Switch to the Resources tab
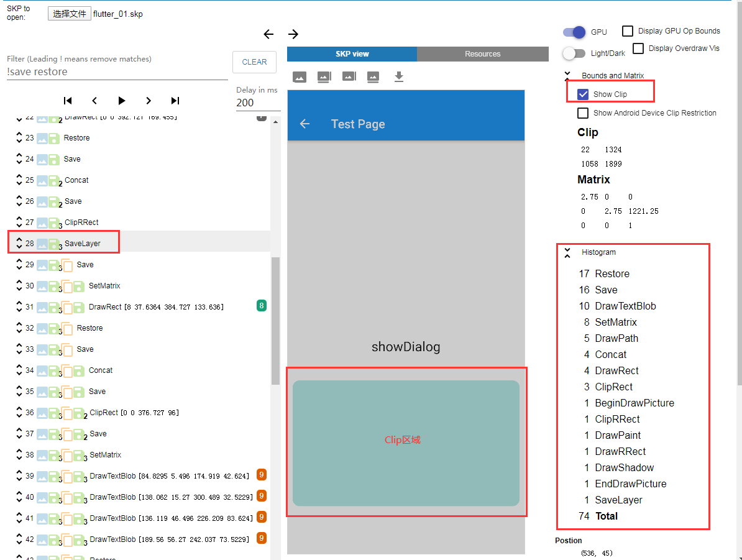This screenshot has height=560, width=742. click(x=483, y=54)
